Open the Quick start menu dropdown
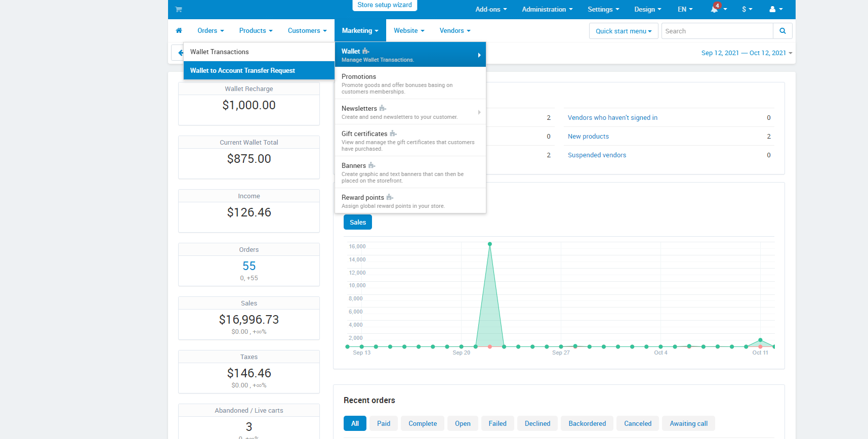868x439 pixels. [x=624, y=31]
